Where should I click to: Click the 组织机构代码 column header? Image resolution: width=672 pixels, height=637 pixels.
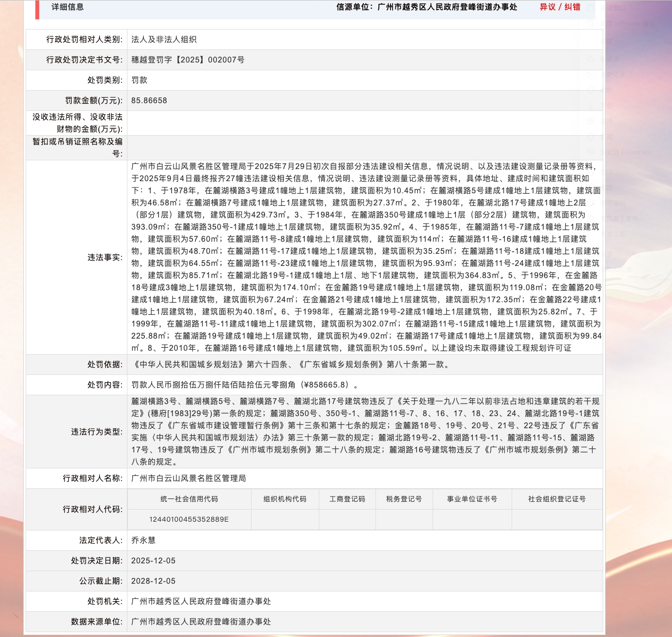285,499
